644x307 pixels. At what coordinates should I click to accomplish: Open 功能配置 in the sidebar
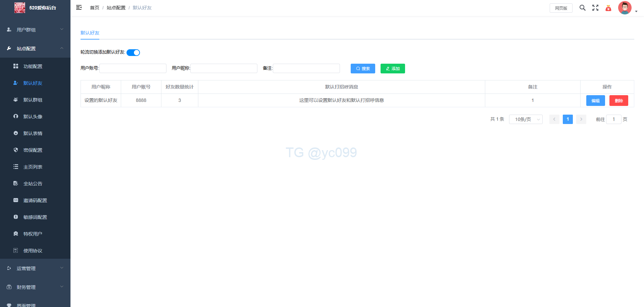click(x=33, y=66)
